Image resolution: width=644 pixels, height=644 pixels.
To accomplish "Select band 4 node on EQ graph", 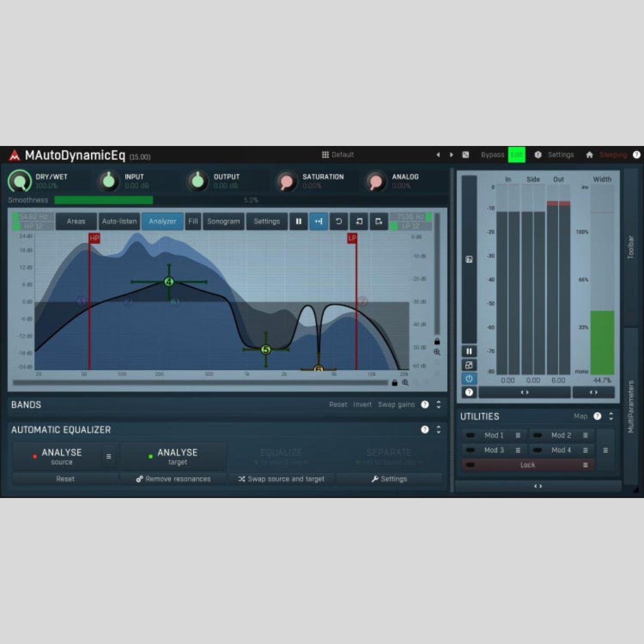I will point(169,282).
